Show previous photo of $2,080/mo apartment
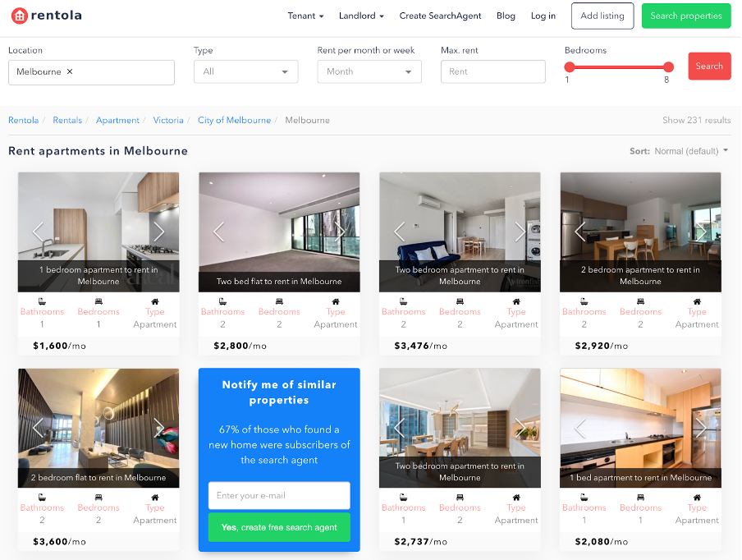The image size is (742, 560). click(580, 428)
